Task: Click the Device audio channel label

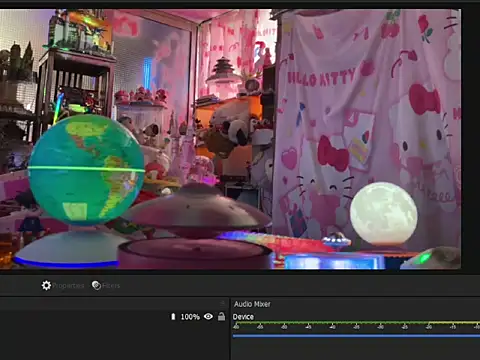Action: 243,317
